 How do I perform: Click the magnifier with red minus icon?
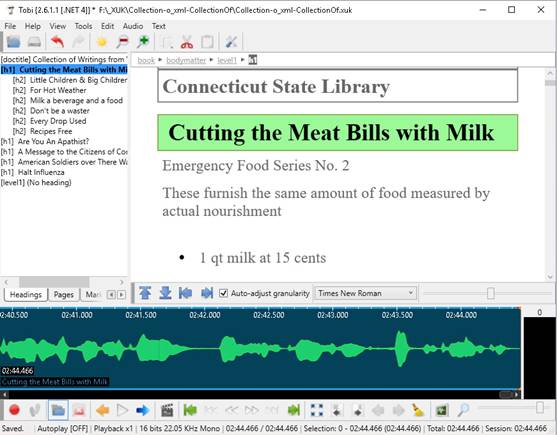123,42
